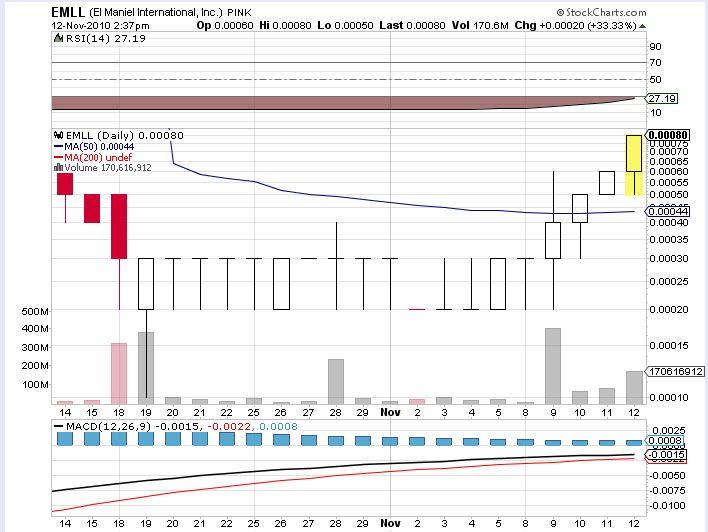Image resolution: width=708 pixels, height=532 pixels.
Task: Click the blue MA(50) line marker
Action: [58, 146]
